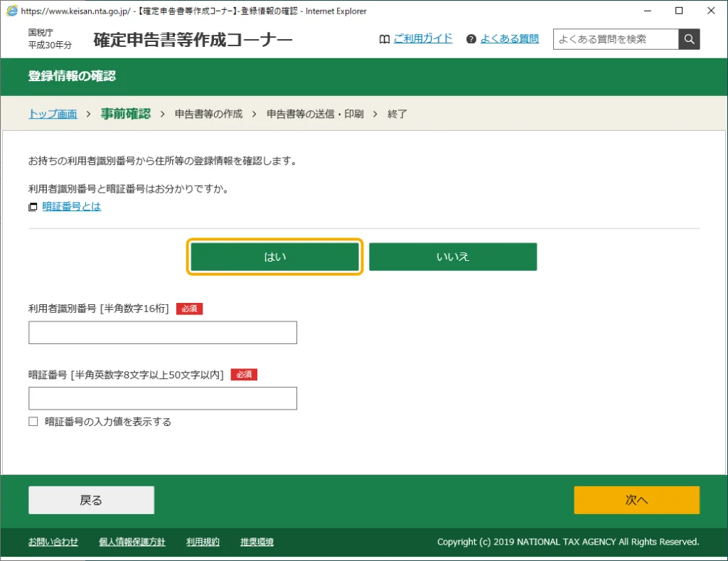This screenshot has height=561, width=728.
Task: Enable 暗証番号の入力値を表示する checkbox
Action: click(33, 422)
